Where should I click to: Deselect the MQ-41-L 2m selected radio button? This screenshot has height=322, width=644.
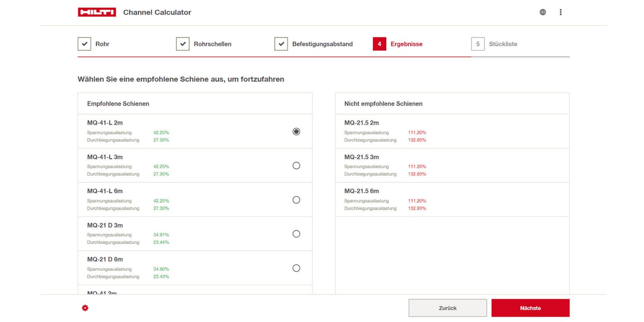(x=296, y=132)
